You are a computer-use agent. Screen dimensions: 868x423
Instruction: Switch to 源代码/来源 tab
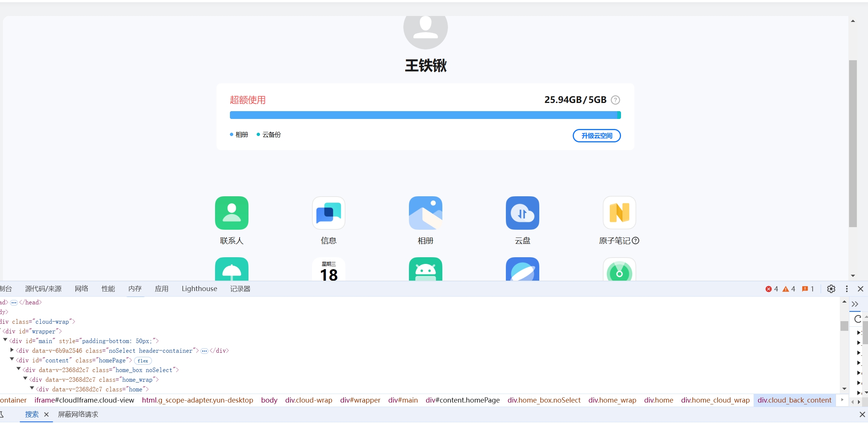pyautogui.click(x=43, y=289)
